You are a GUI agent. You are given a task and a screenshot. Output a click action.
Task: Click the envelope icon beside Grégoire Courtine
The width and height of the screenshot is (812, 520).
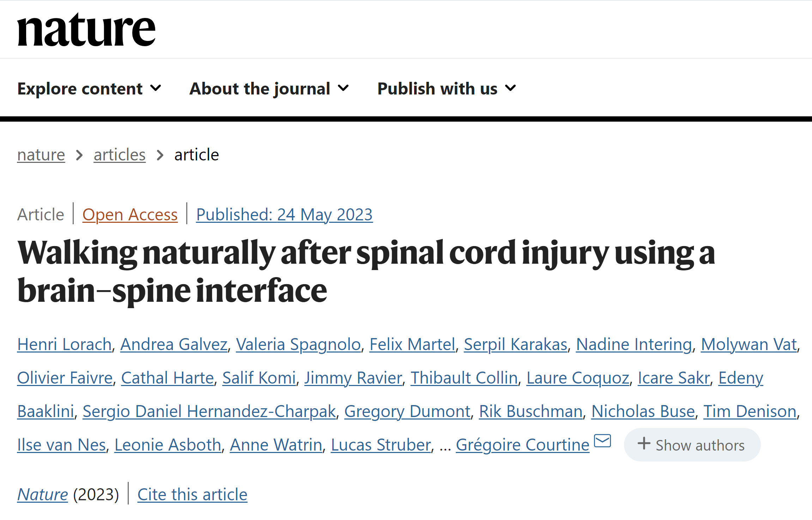pos(602,441)
